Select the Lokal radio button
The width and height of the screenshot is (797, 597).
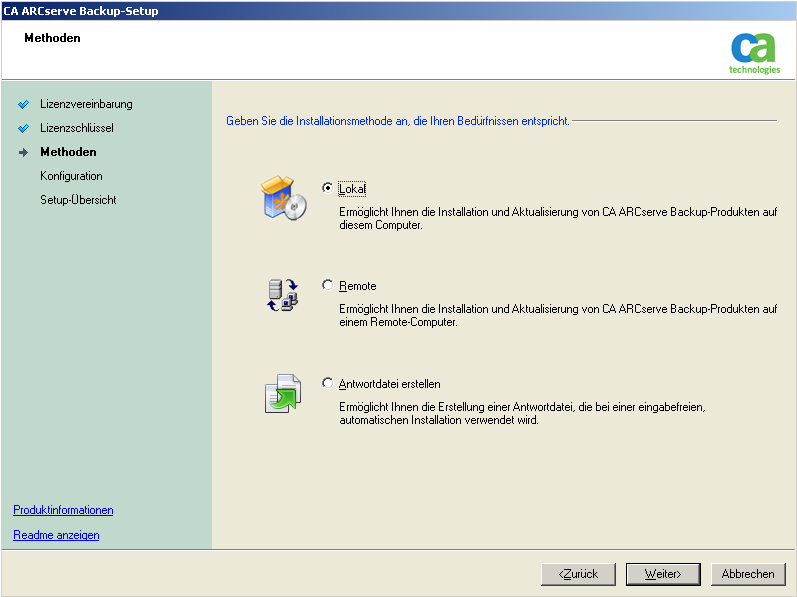[x=328, y=187]
